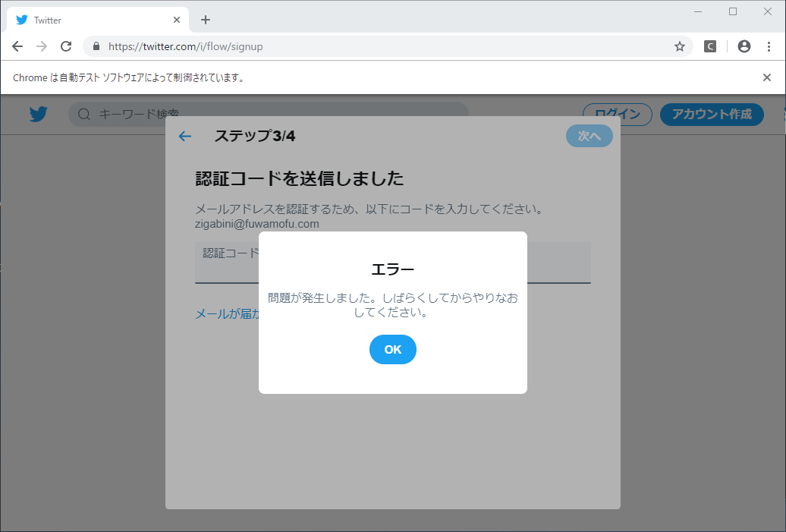Select the Twitter browser tab

[x=91, y=20]
